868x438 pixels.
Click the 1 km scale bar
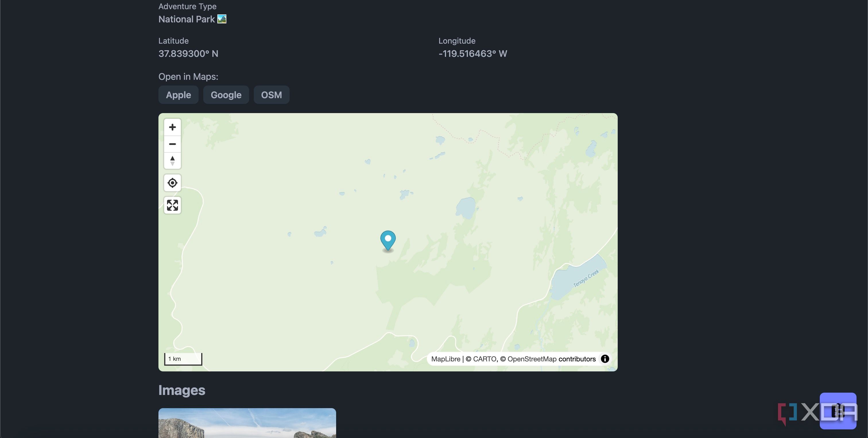(183, 359)
